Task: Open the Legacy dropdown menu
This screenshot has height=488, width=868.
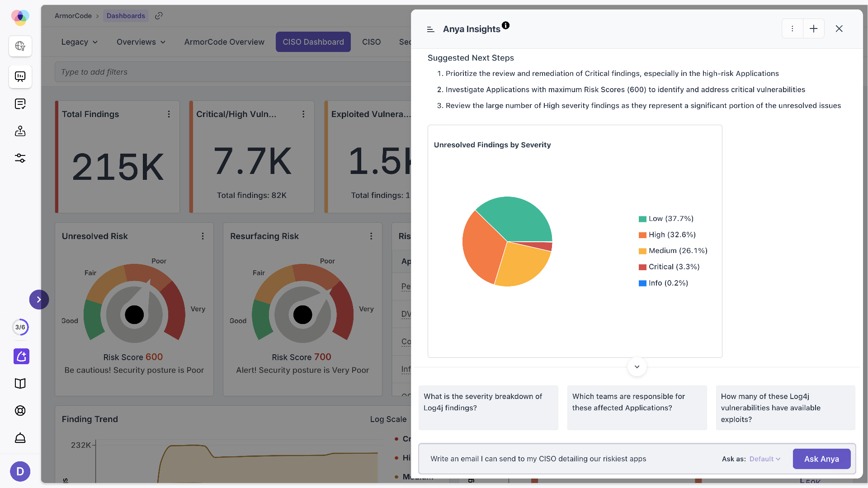Action: pyautogui.click(x=80, y=42)
